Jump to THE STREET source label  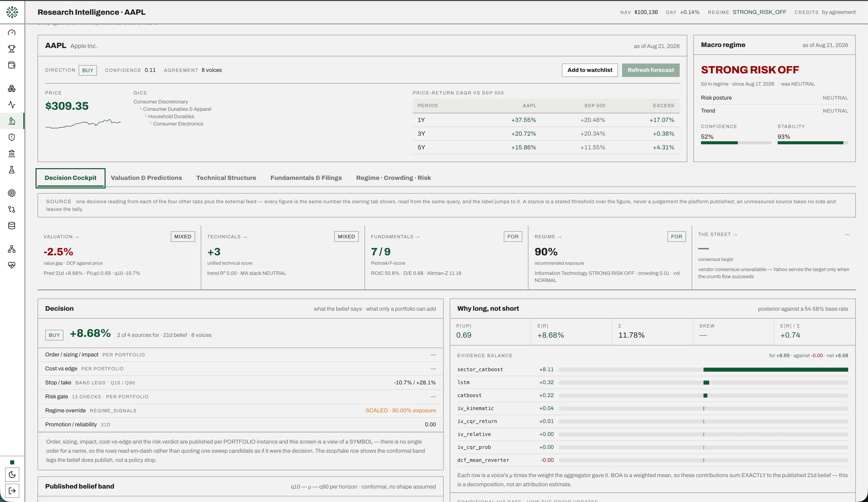tap(717, 234)
